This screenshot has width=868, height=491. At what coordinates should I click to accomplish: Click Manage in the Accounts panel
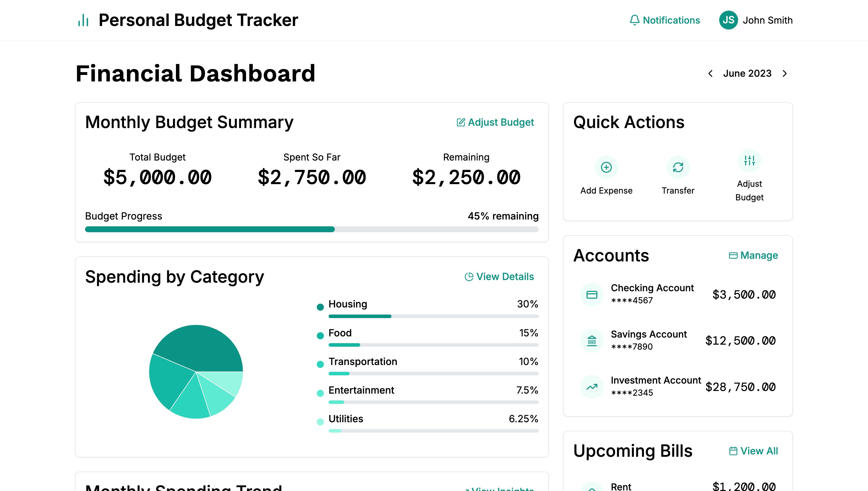click(x=753, y=255)
